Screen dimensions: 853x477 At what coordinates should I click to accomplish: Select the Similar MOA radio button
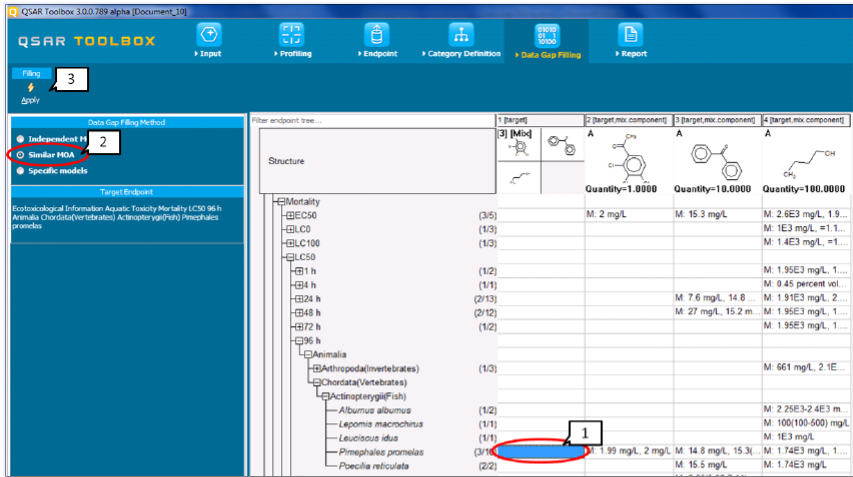tap(20, 155)
